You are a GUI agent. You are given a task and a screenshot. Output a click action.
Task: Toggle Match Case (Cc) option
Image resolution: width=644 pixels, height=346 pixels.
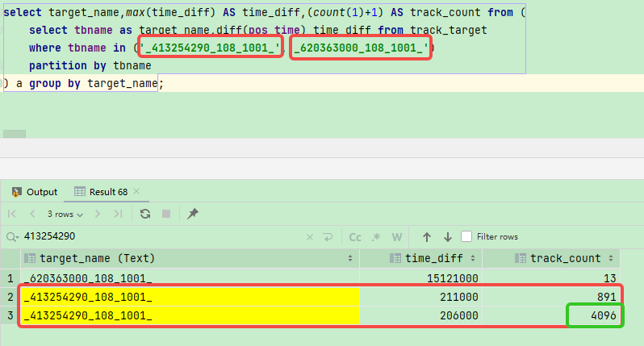[x=355, y=237]
